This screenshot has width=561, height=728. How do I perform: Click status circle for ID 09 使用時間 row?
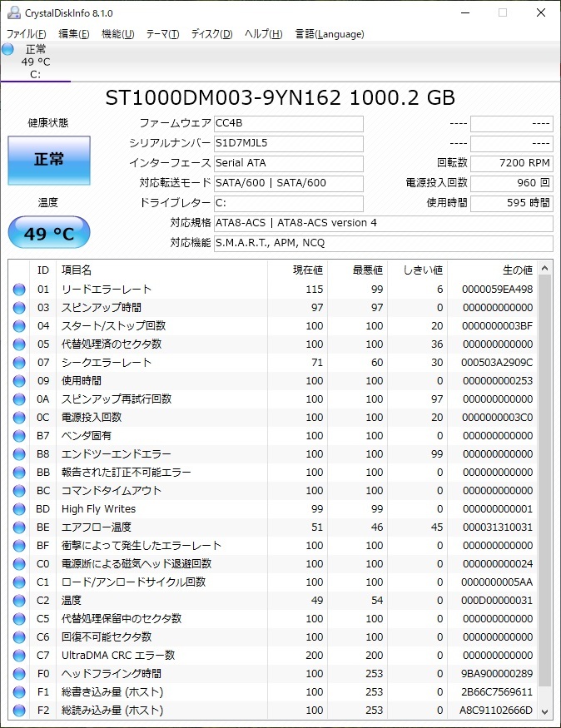coord(19,381)
